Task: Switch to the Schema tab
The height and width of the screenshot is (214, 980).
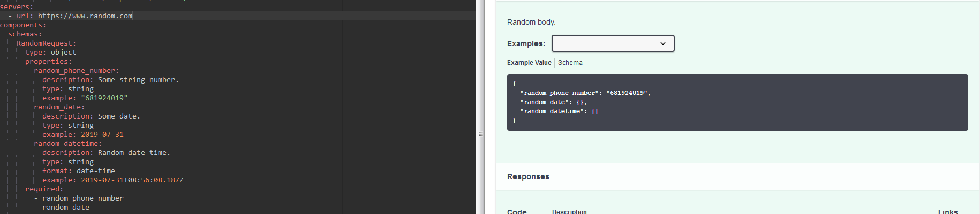Action: 570,63
